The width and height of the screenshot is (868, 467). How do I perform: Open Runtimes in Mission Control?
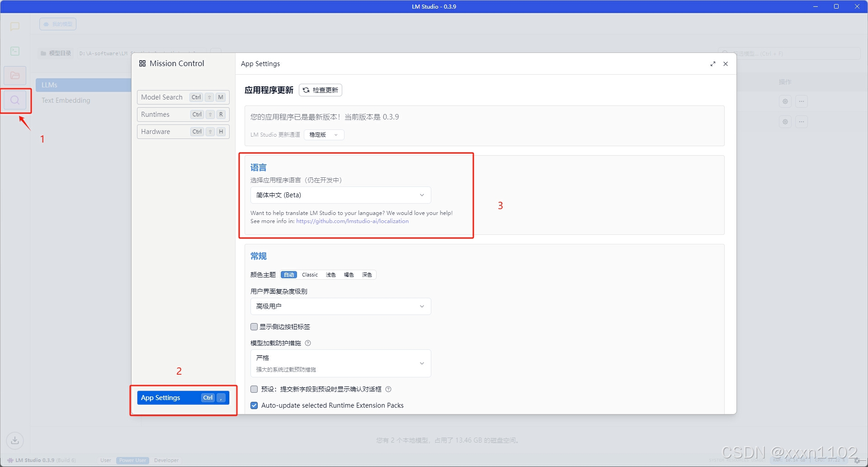click(183, 114)
